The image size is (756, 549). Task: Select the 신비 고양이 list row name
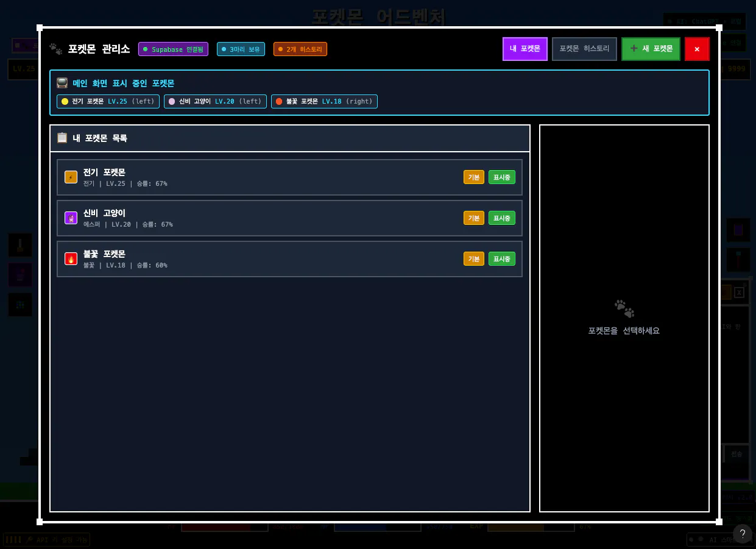coord(104,213)
